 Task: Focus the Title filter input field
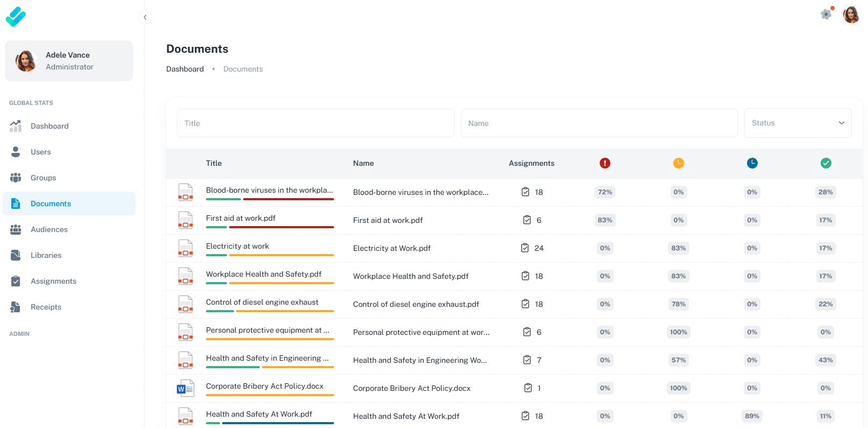pyautogui.click(x=315, y=123)
